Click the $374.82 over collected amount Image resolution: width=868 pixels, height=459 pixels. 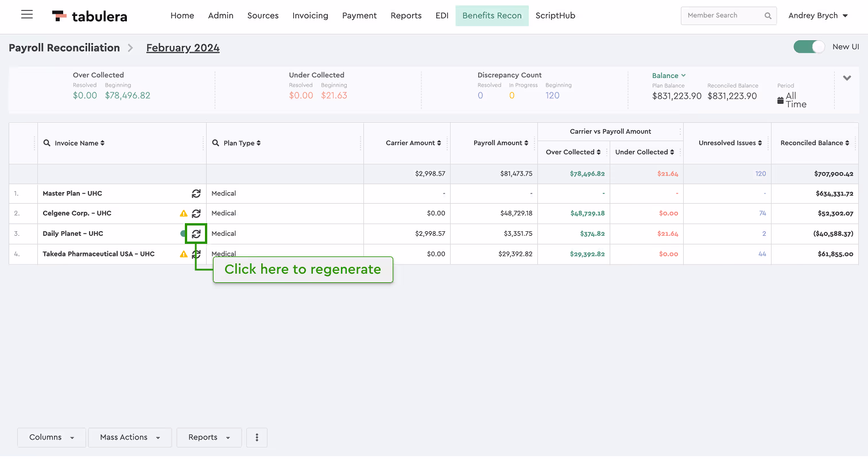pyautogui.click(x=592, y=234)
